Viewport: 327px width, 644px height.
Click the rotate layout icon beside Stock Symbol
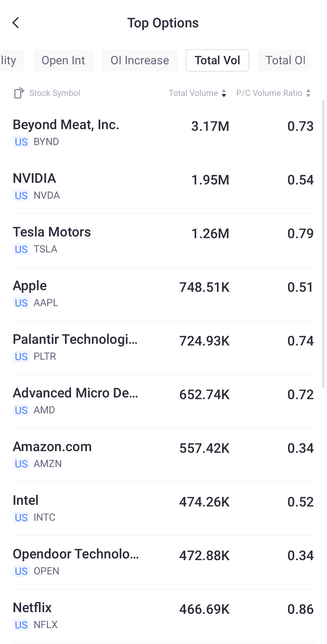coord(19,93)
